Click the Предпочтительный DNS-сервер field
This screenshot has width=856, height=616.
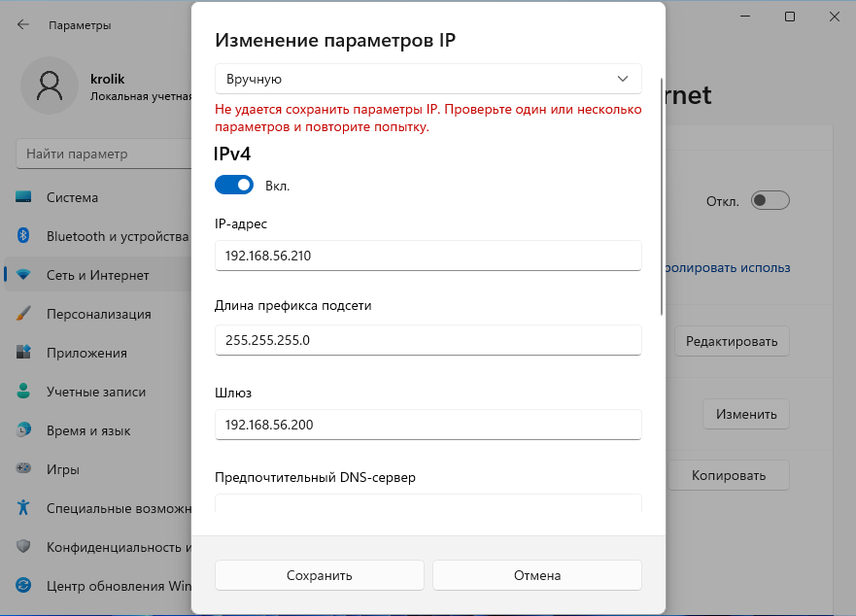click(x=428, y=502)
